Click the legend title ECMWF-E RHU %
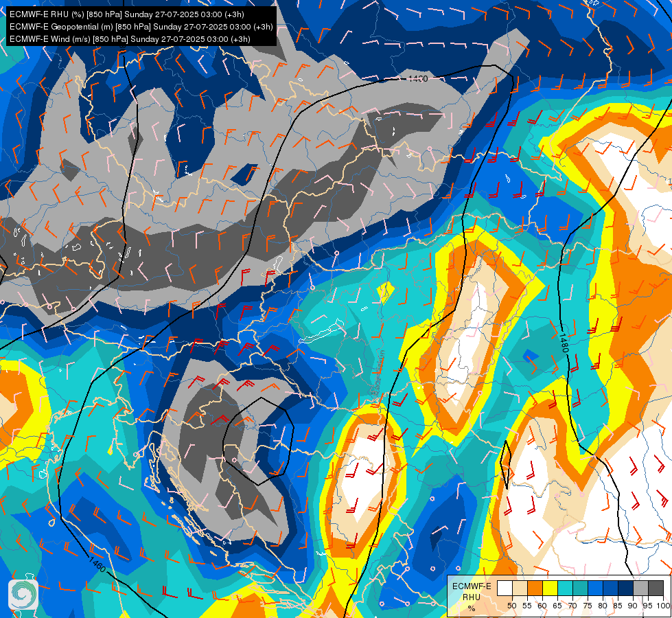This screenshot has height=618, width=672. coord(472,597)
